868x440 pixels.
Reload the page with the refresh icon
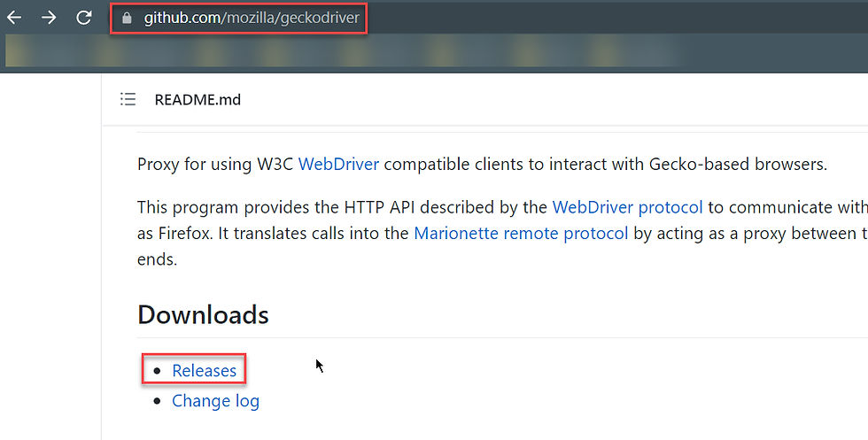83,18
